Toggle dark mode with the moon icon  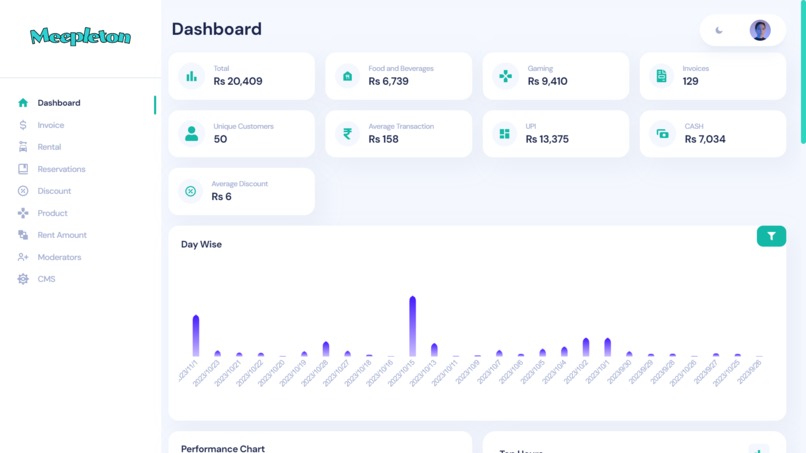pyautogui.click(x=719, y=30)
